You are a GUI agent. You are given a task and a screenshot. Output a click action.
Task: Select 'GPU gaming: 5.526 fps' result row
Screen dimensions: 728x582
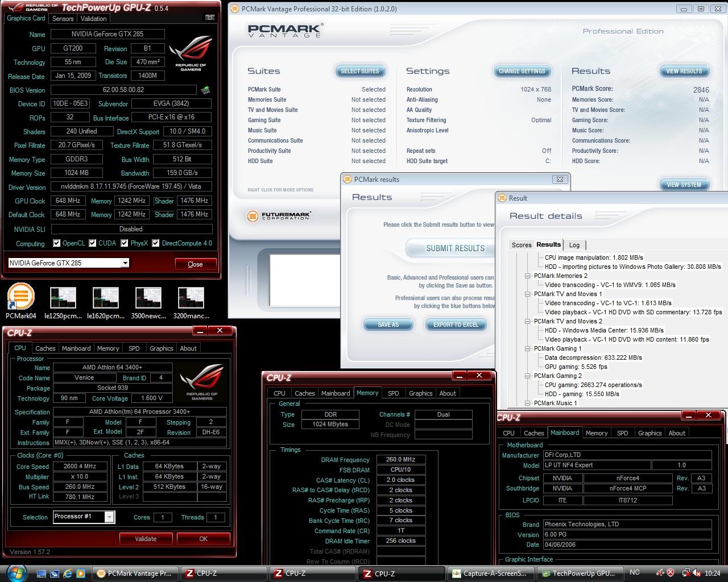coord(577,367)
